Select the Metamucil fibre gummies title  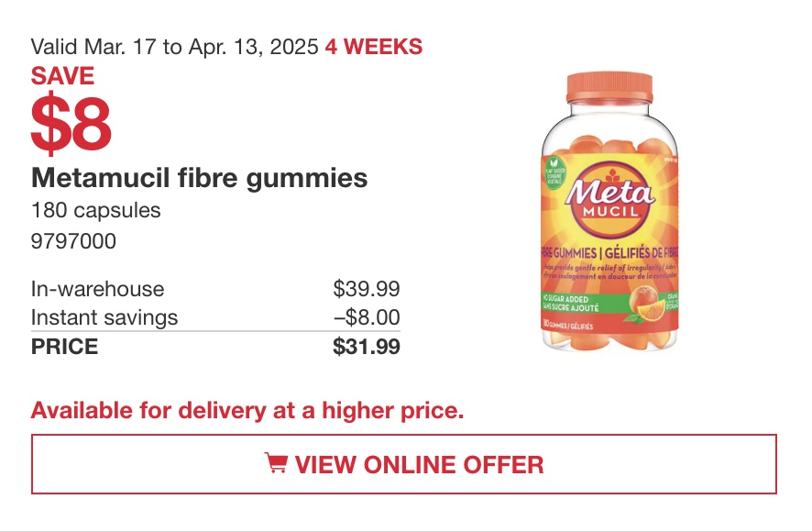tap(199, 177)
